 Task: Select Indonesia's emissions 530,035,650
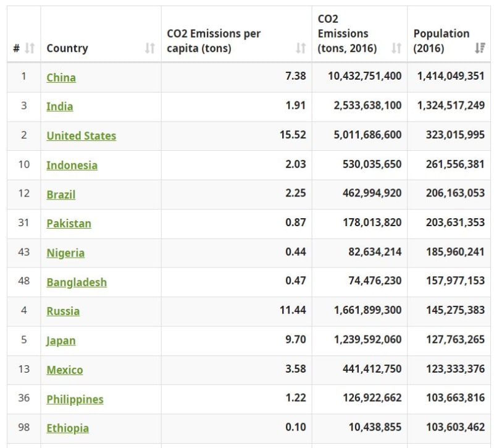pos(372,164)
